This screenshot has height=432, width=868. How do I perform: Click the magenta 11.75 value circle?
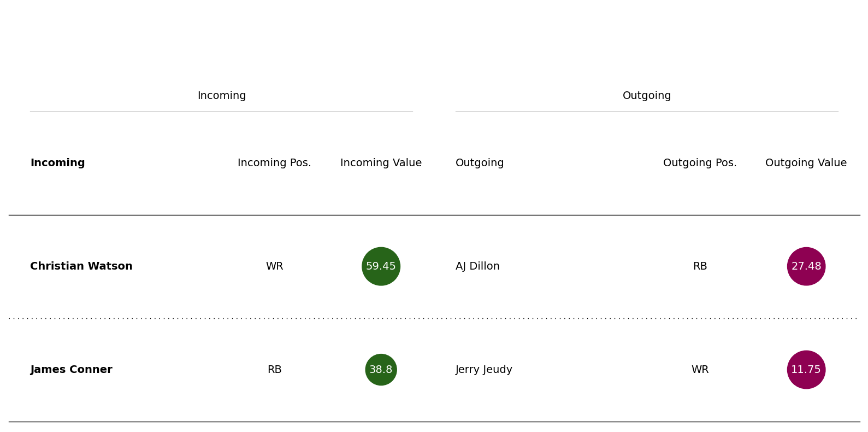click(806, 370)
